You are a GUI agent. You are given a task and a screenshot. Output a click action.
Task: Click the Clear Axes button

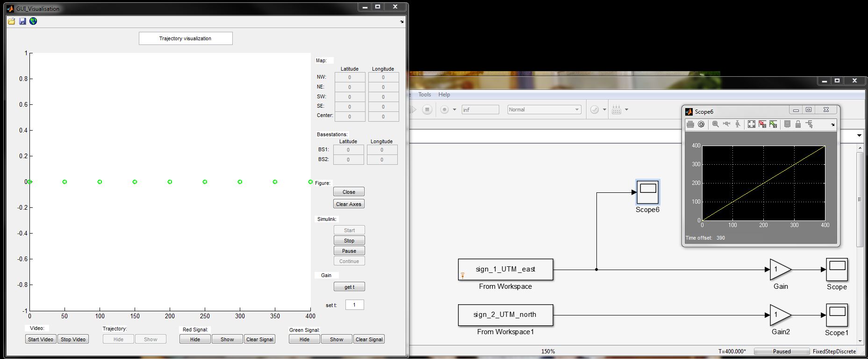[349, 204]
